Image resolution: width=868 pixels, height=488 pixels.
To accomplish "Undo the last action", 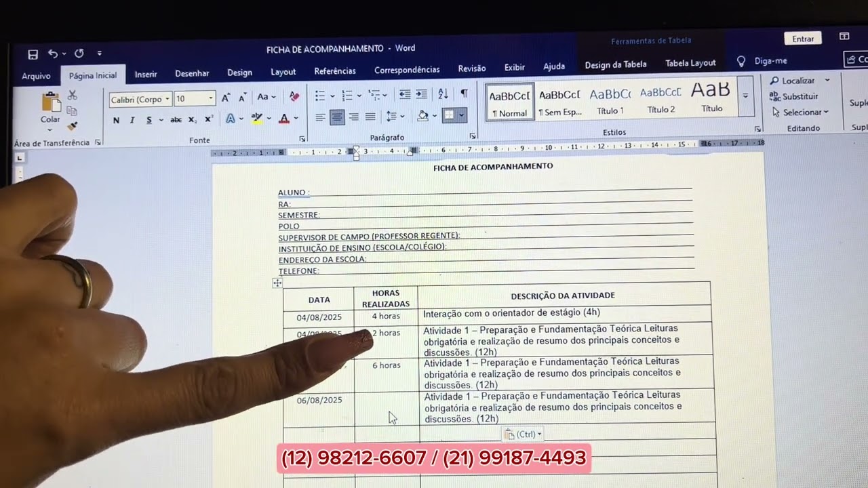I will click(53, 54).
